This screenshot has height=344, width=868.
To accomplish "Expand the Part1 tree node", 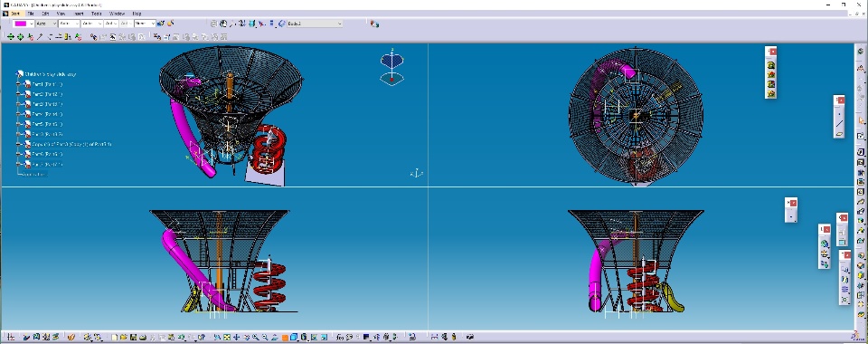I will coord(18,84).
